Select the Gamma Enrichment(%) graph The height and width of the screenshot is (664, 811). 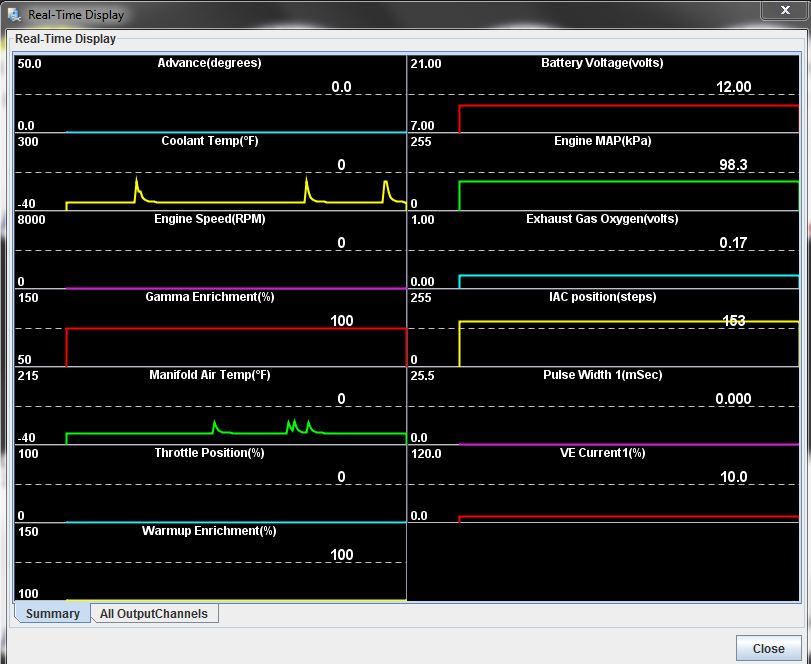tap(210, 328)
